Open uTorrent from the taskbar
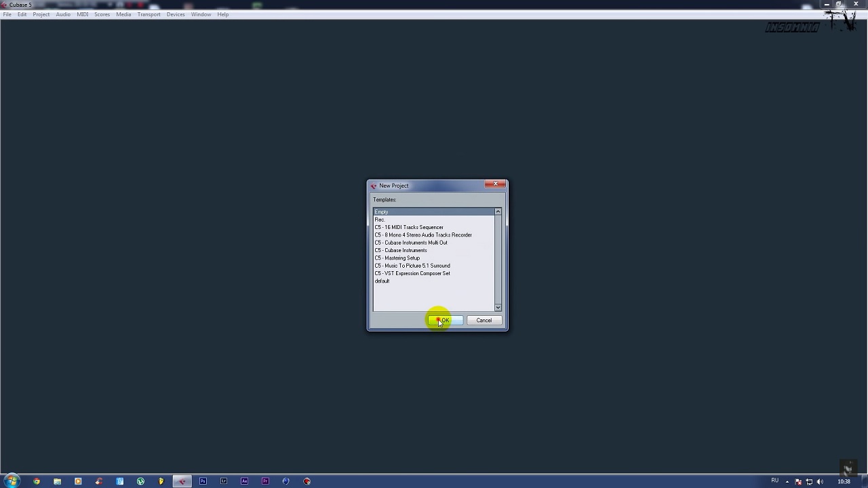 [x=140, y=481]
